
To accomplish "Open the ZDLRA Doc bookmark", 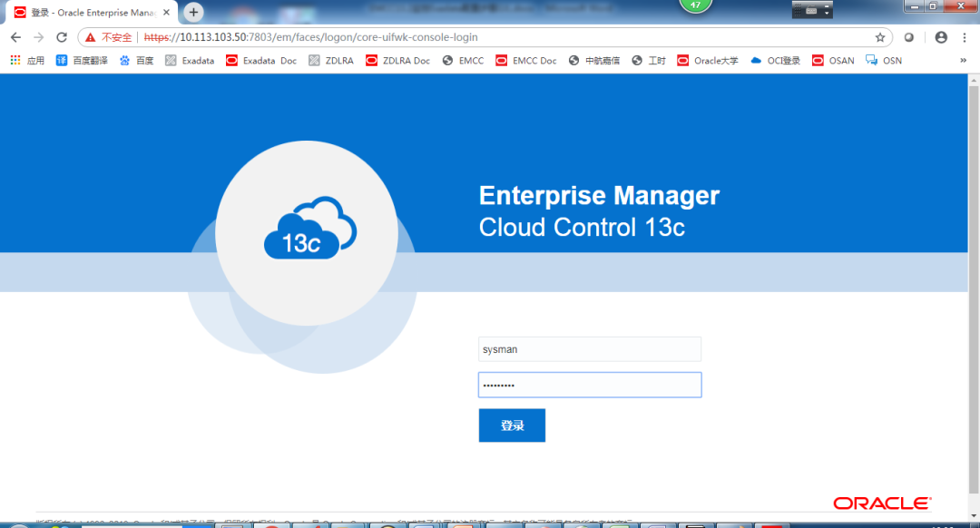I will [398, 61].
